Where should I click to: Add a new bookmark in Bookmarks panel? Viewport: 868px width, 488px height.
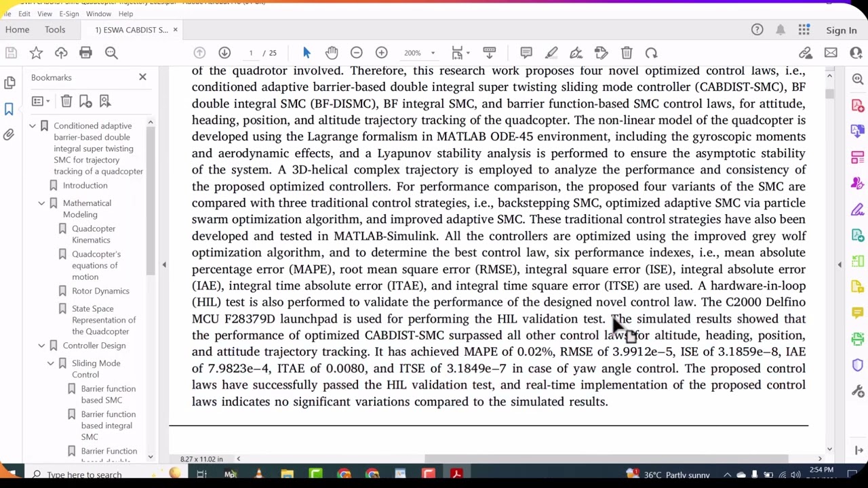pos(85,101)
